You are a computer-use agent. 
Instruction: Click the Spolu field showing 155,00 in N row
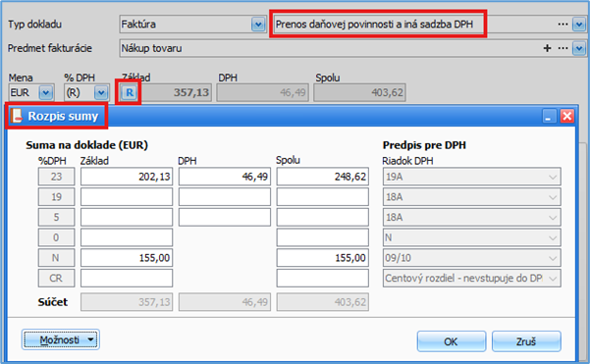(x=323, y=258)
